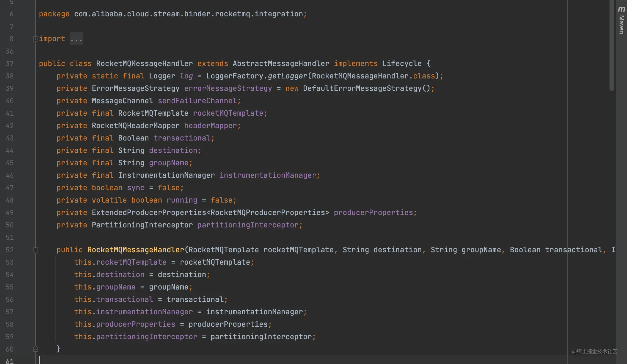Place cursor on AbstractMessageHandler class name

click(281, 64)
